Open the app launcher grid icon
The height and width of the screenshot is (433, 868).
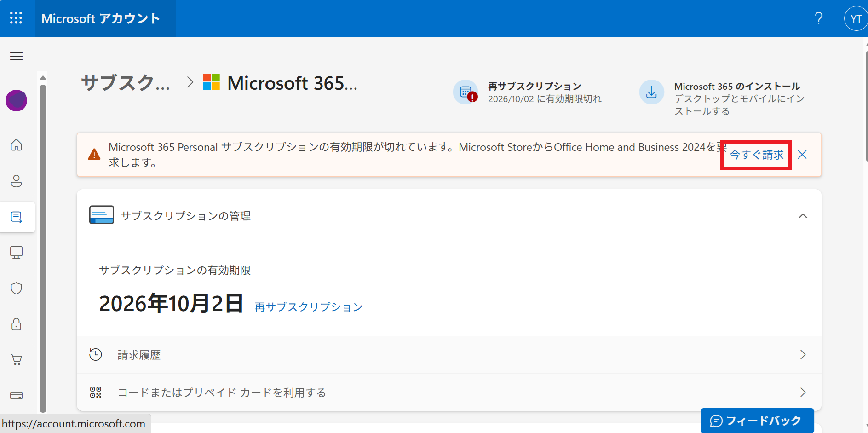pyautogui.click(x=16, y=18)
